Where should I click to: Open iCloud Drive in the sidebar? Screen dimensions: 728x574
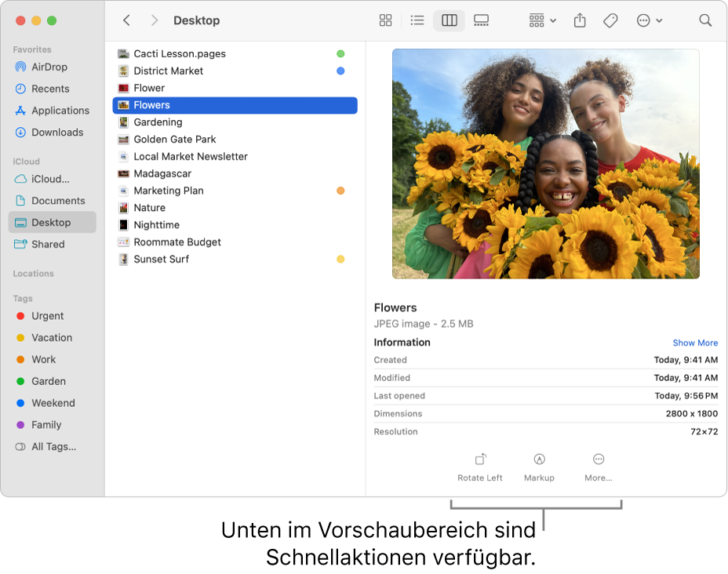[52, 179]
